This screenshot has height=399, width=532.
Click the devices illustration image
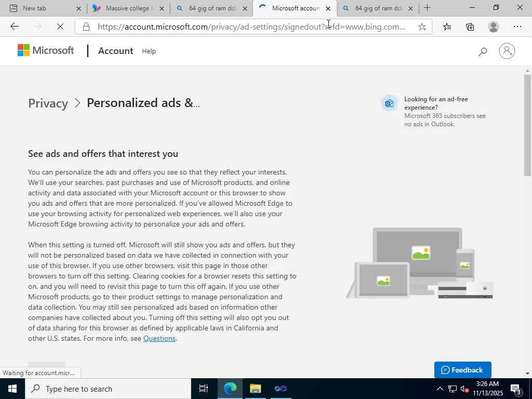point(420,263)
